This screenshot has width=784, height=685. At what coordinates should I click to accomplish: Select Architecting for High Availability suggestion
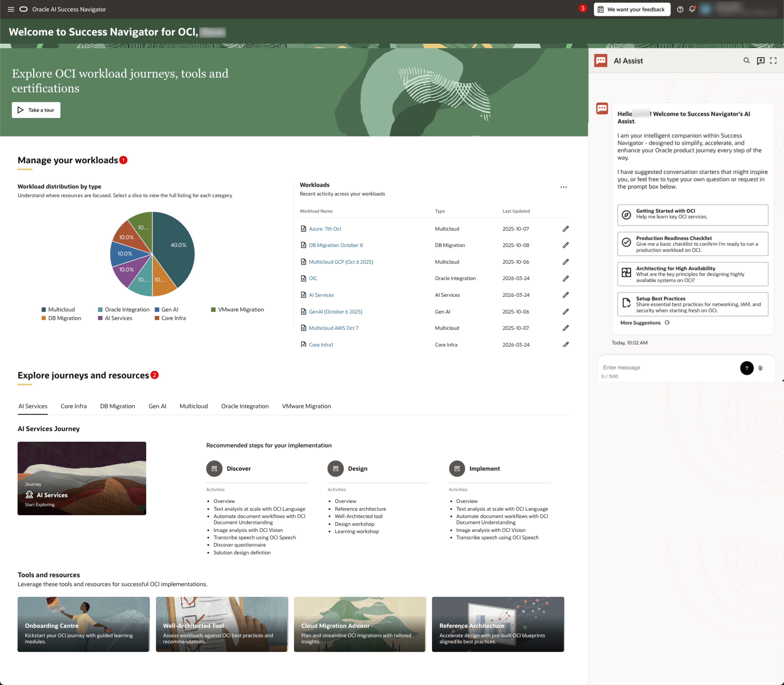click(692, 274)
